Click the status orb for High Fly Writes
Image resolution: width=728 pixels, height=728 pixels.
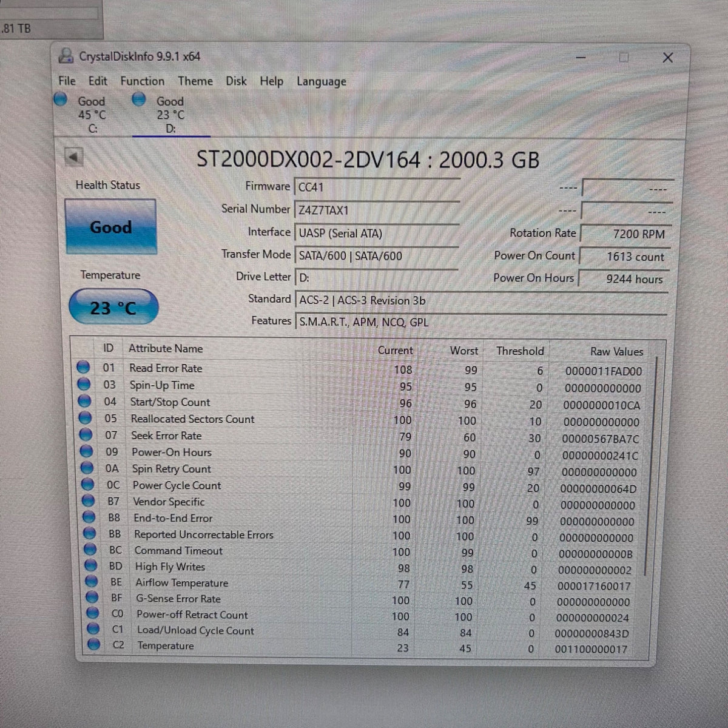click(x=91, y=565)
